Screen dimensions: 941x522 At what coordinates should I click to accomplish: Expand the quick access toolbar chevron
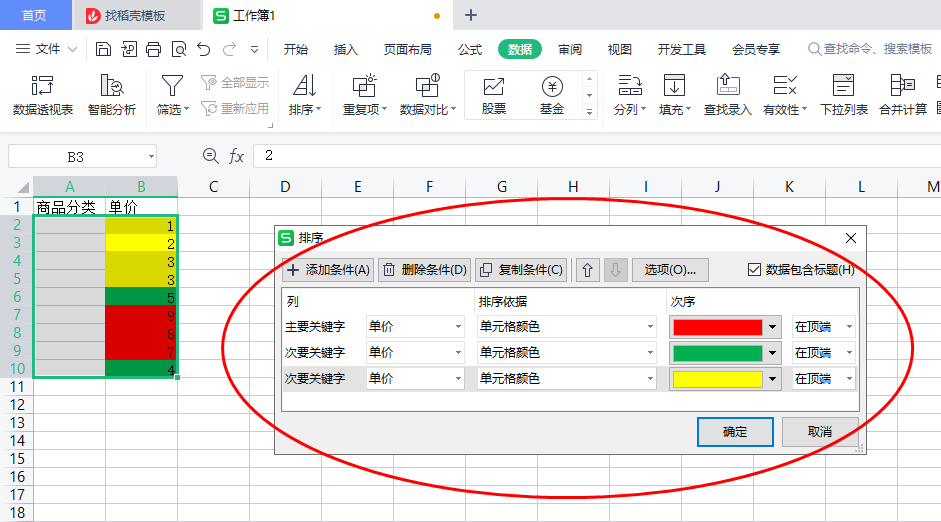[254, 49]
